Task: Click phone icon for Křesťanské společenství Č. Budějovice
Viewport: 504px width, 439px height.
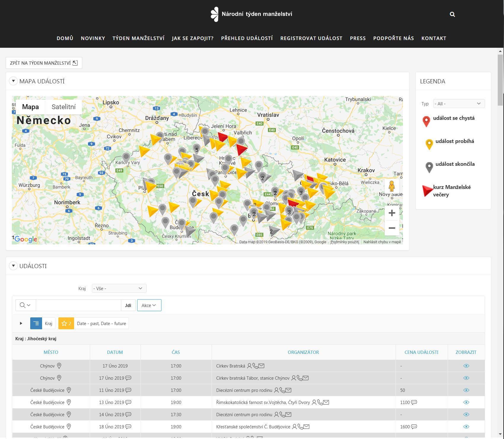Action: coord(300,427)
